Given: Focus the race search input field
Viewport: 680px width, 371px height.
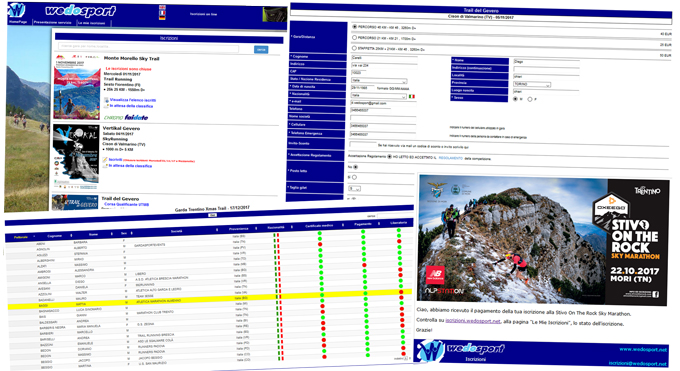Looking at the screenshot, I should [148, 47].
